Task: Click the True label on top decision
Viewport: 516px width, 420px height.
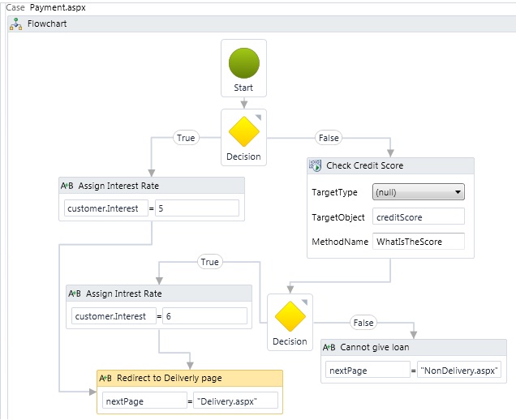Action: [x=186, y=138]
